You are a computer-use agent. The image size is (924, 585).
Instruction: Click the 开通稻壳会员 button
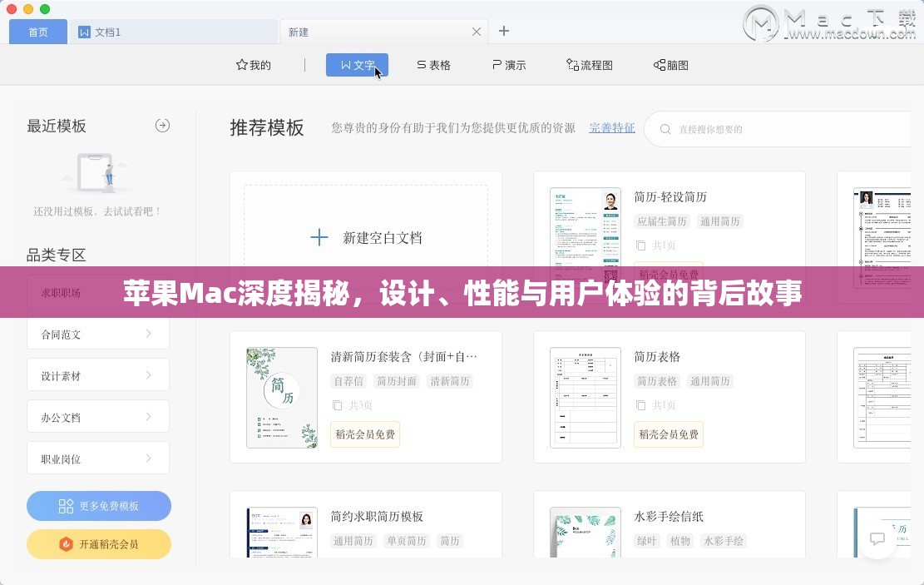(x=99, y=543)
